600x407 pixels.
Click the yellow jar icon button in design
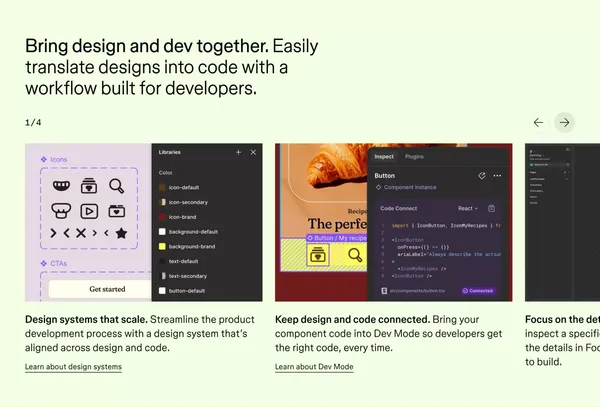point(317,255)
